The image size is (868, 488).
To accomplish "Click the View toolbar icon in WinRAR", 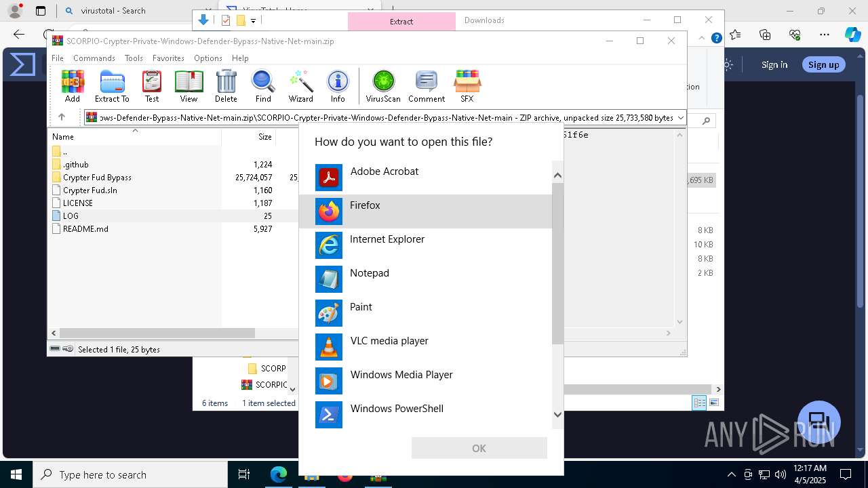I will pos(189,86).
